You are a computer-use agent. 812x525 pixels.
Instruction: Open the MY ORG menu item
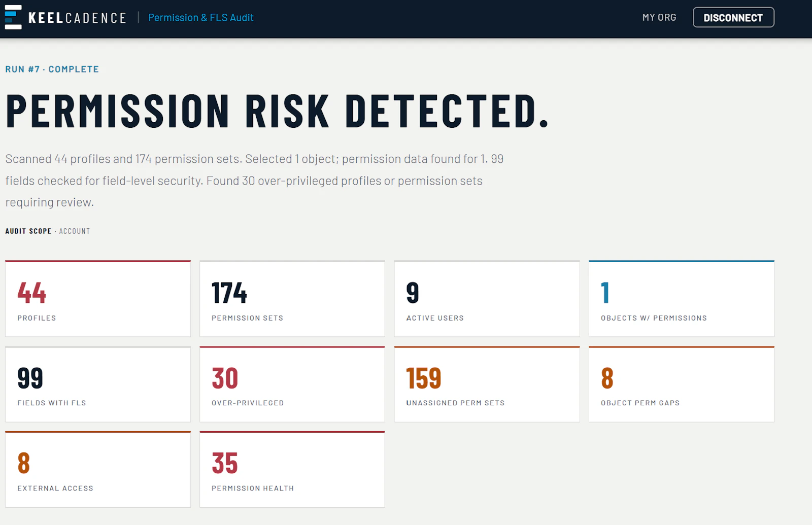click(x=659, y=18)
